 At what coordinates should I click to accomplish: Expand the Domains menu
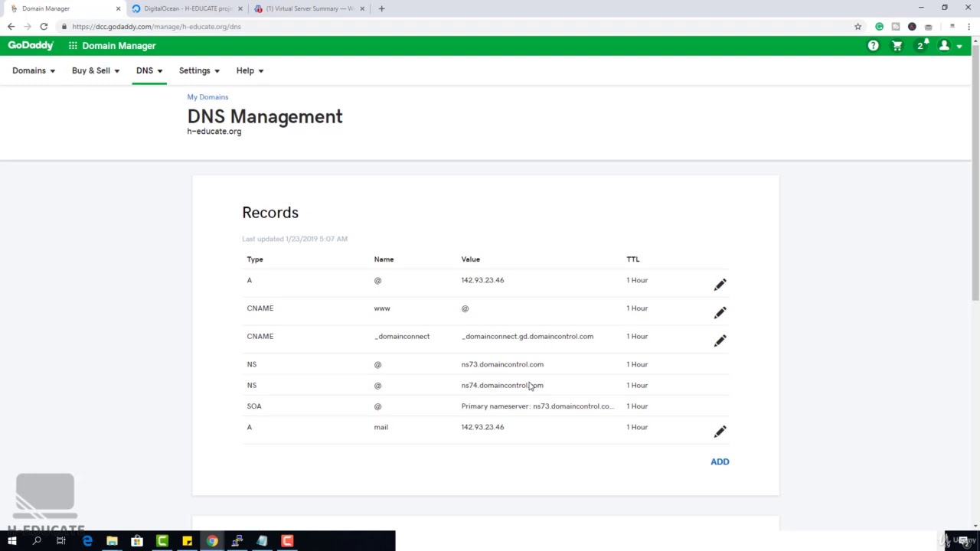click(34, 70)
